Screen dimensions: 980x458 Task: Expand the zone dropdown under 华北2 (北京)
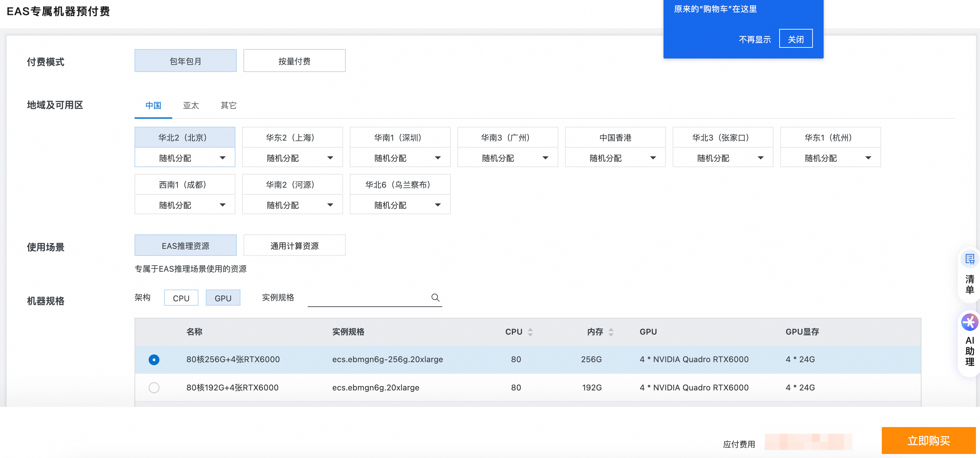185,158
